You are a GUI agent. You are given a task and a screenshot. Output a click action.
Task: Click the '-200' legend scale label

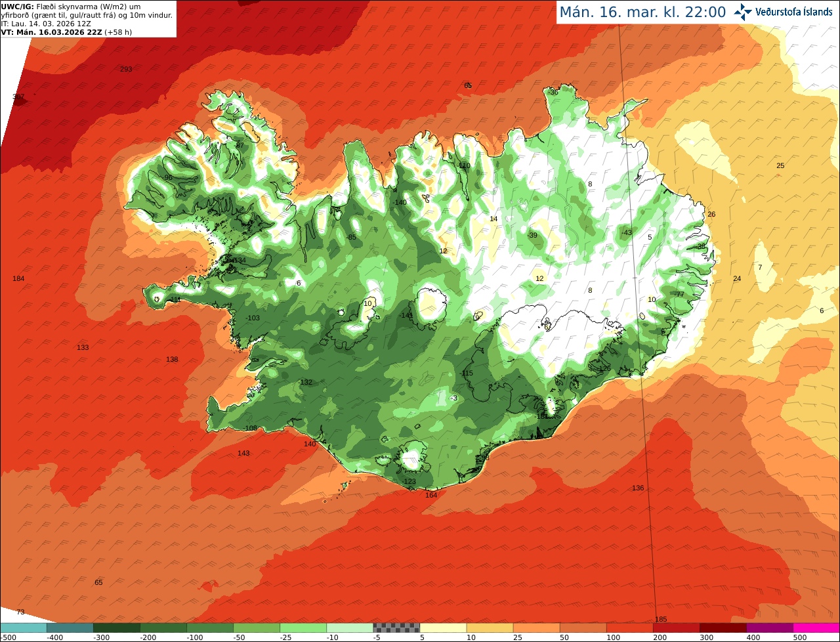click(147, 637)
